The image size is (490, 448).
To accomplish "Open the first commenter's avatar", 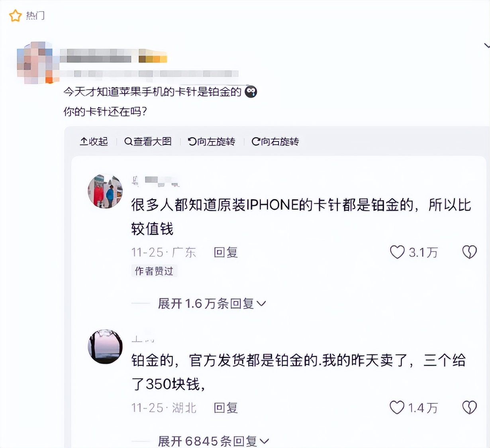I will [105, 191].
